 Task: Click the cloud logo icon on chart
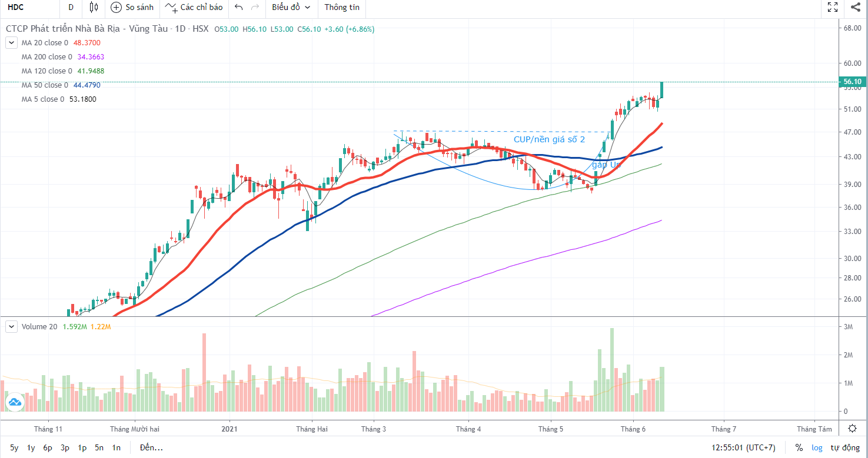click(x=14, y=403)
